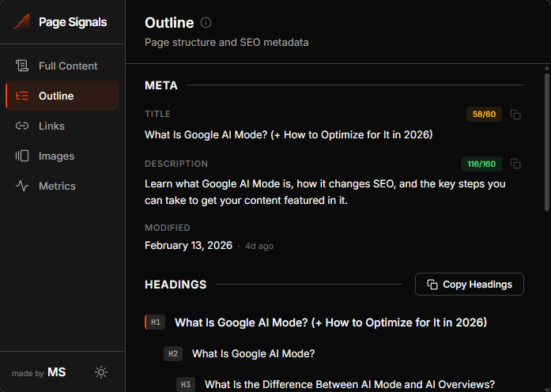This screenshot has width=551, height=392.
Task: Click the Images gallery icon
Action: pos(22,156)
